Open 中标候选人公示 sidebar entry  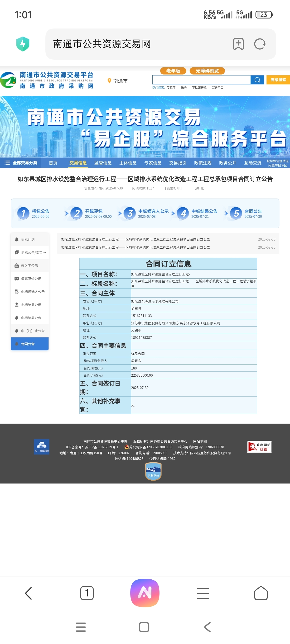pos(30,292)
